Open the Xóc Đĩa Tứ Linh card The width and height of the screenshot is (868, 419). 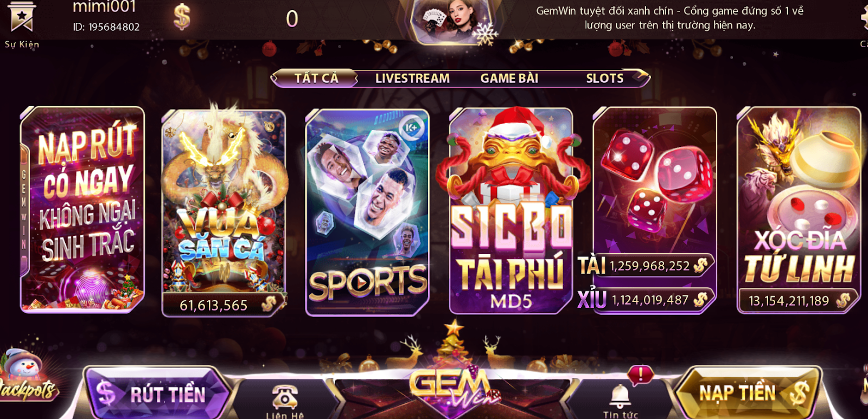(799, 210)
